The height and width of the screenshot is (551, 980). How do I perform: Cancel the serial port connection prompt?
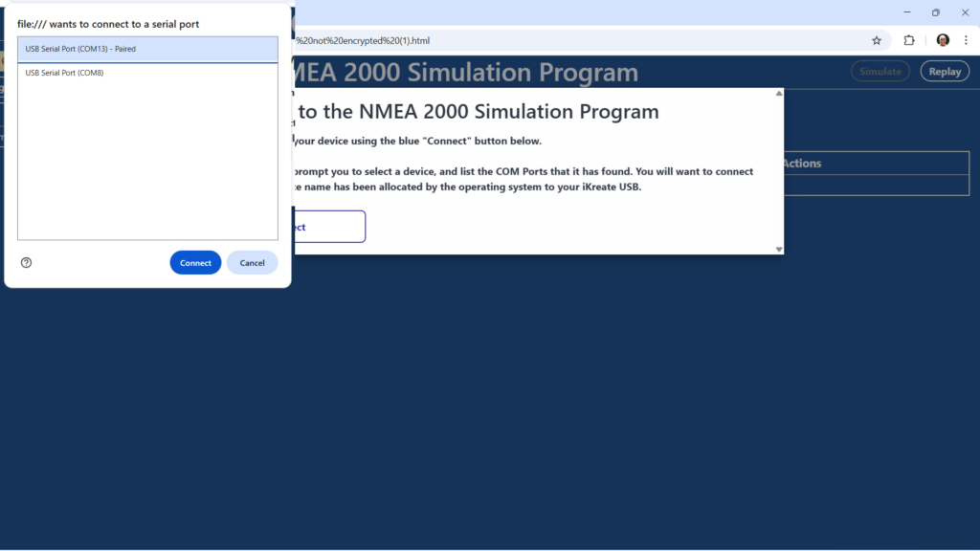click(x=252, y=263)
